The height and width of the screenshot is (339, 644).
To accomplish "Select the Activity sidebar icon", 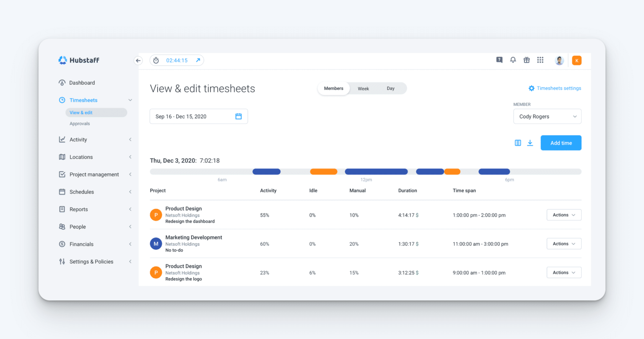I will [x=62, y=139].
